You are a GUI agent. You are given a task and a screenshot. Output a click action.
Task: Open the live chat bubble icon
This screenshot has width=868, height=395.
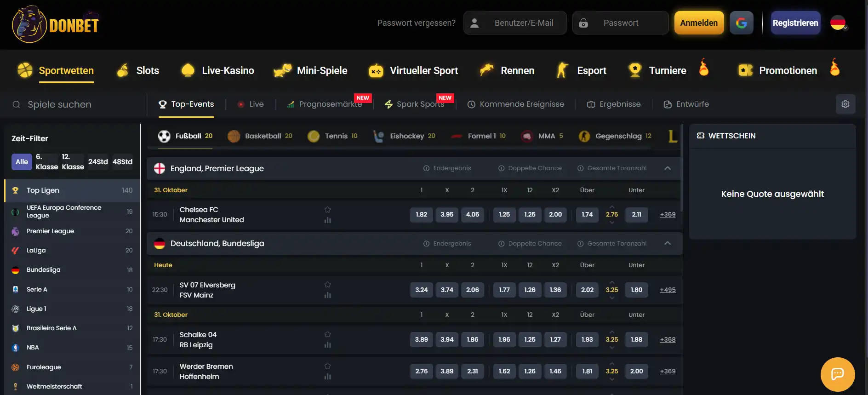[838, 374]
